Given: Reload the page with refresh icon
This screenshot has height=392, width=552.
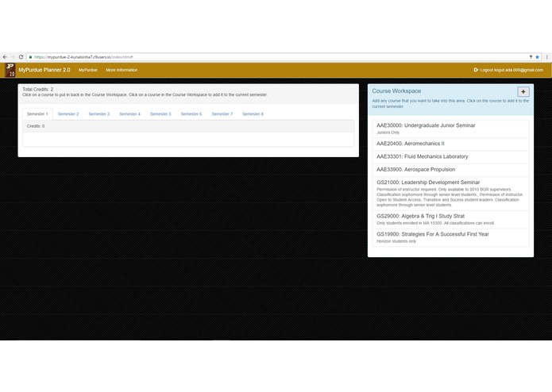Looking at the screenshot, I should 21,57.
